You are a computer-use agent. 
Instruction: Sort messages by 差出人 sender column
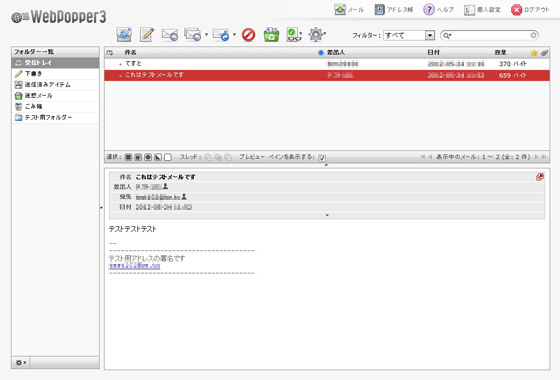(336, 52)
